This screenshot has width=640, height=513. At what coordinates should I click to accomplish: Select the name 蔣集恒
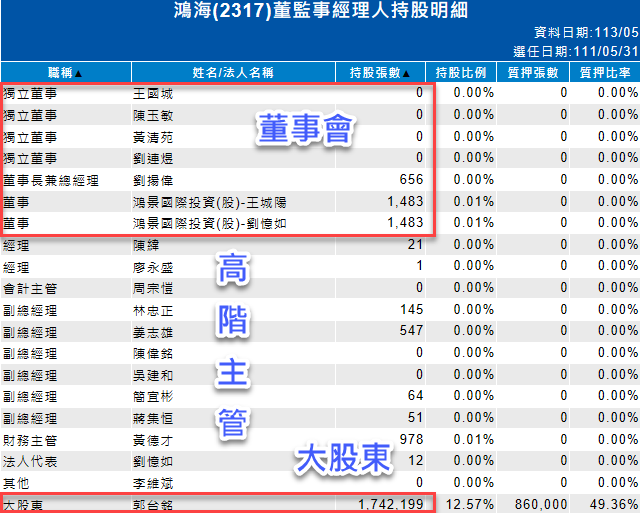click(x=153, y=419)
